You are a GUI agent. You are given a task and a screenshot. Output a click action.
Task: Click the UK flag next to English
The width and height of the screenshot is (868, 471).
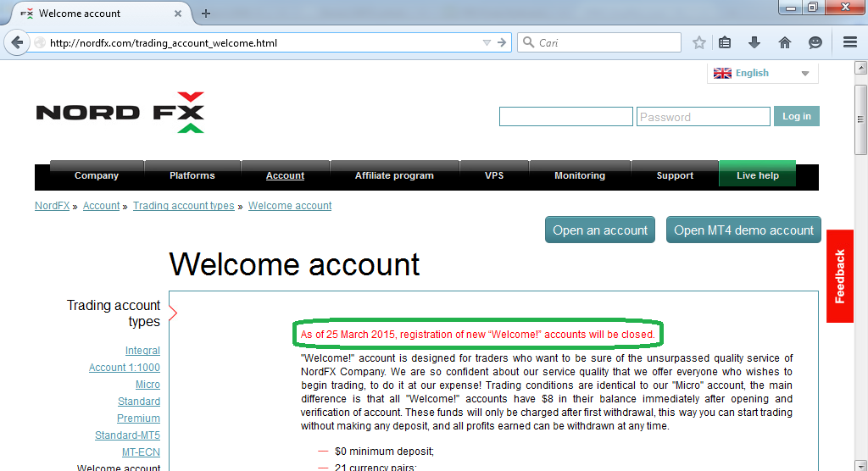pos(722,73)
